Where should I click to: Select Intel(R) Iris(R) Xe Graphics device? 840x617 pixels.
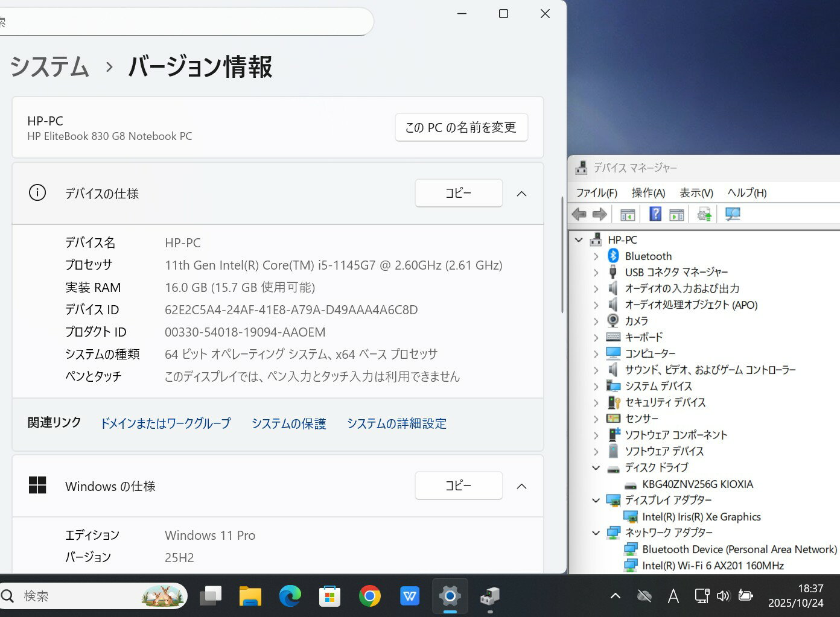click(701, 517)
